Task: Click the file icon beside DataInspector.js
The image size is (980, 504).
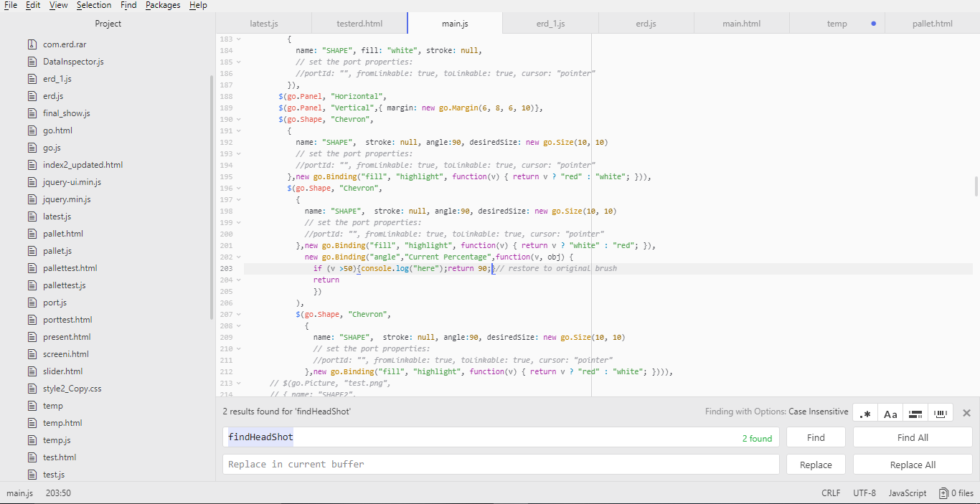Action: 32,62
